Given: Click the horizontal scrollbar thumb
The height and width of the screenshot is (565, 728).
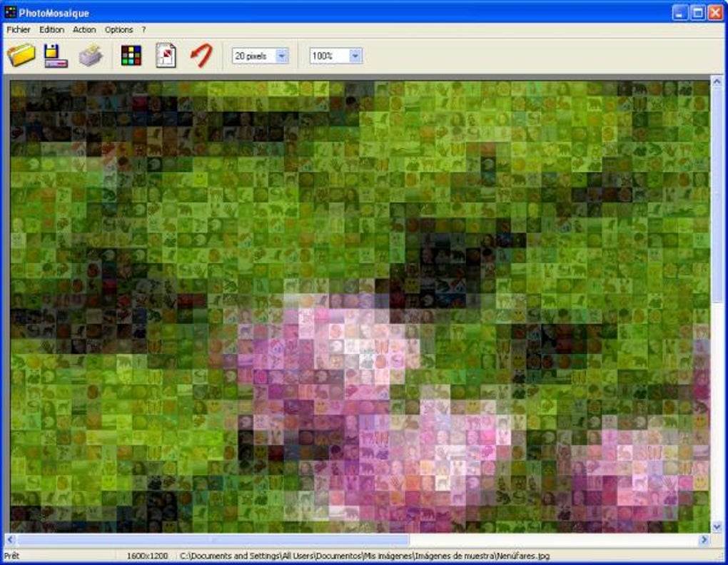Looking at the screenshot, I should tap(213, 539).
